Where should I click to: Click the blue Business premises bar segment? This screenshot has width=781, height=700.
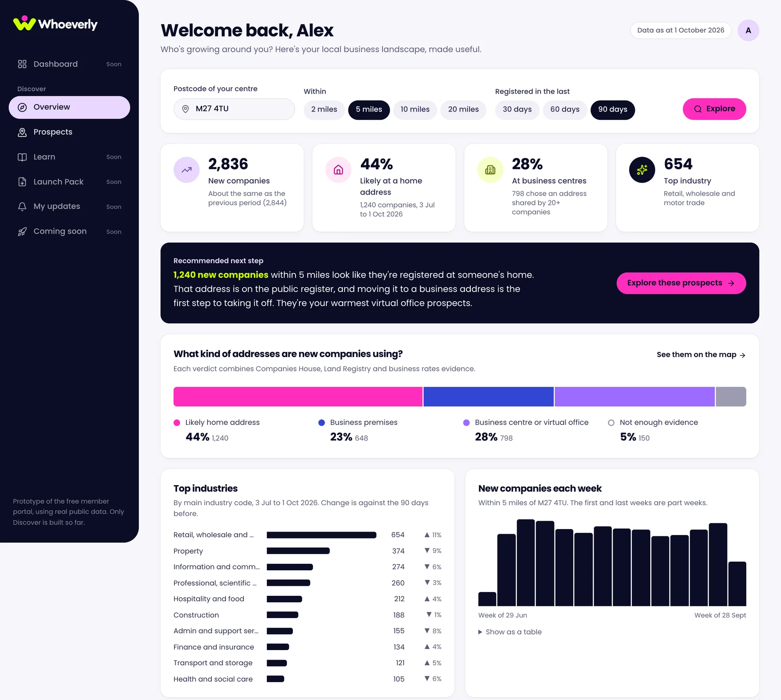click(489, 397)
